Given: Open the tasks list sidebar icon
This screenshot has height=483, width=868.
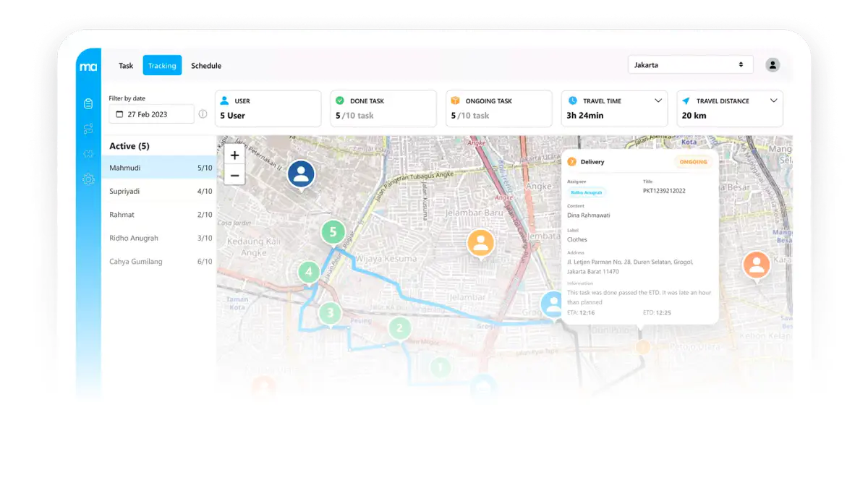Looking at the screenshot, I should [88, 103].
